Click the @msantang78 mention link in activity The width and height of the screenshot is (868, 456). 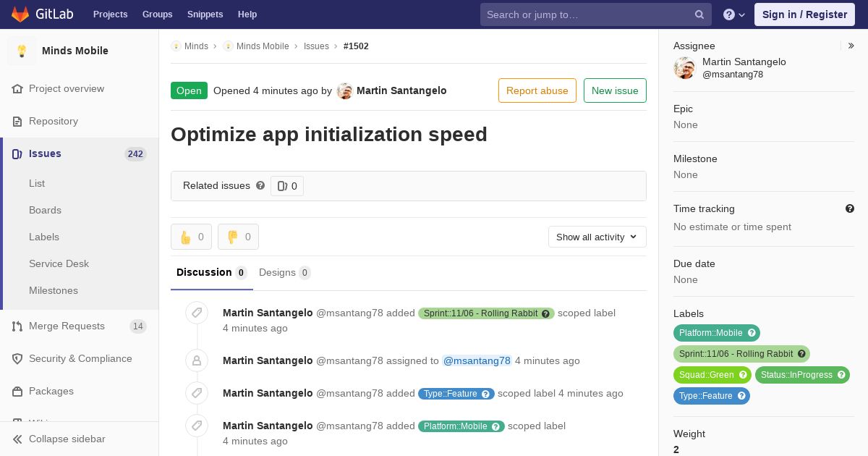point(477,360)
